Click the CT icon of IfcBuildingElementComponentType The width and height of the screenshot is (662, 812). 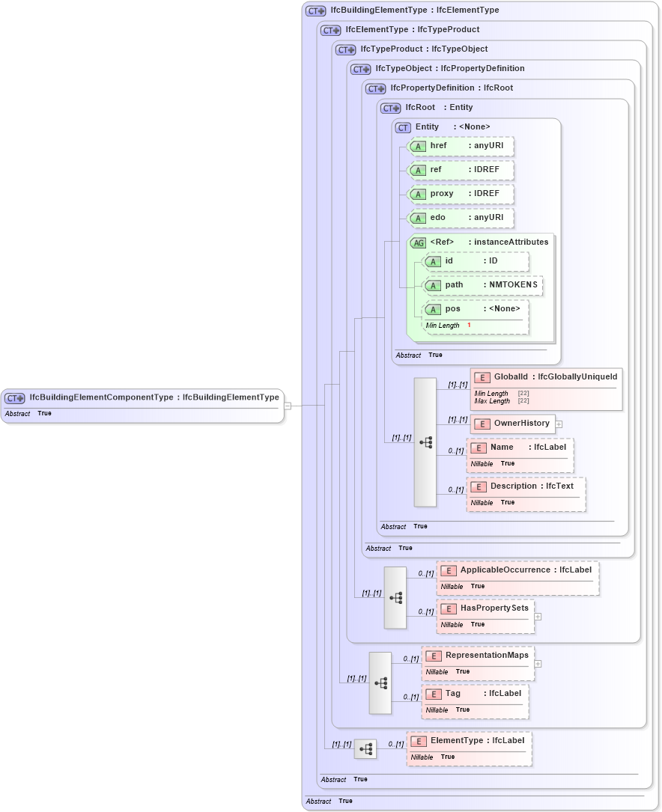[x=13, y=397]
